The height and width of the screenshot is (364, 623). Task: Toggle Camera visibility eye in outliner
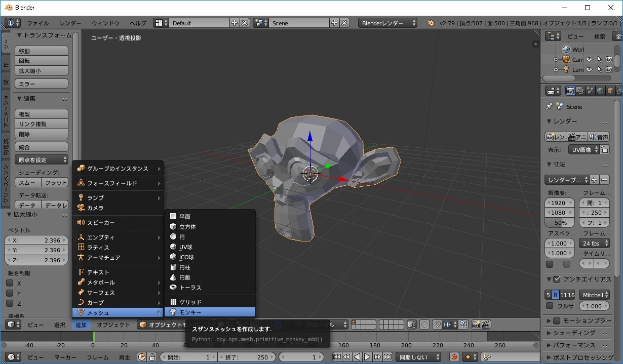tap(590, 60)
